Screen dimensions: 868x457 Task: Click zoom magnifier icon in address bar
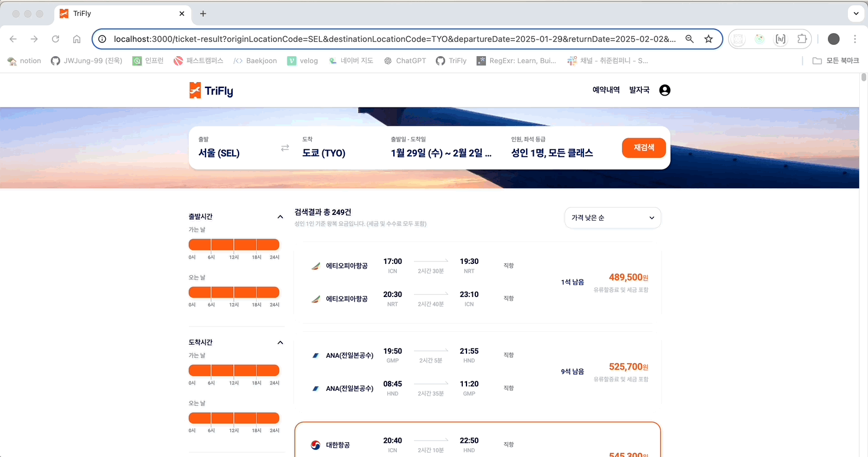(x=690, y=39)
